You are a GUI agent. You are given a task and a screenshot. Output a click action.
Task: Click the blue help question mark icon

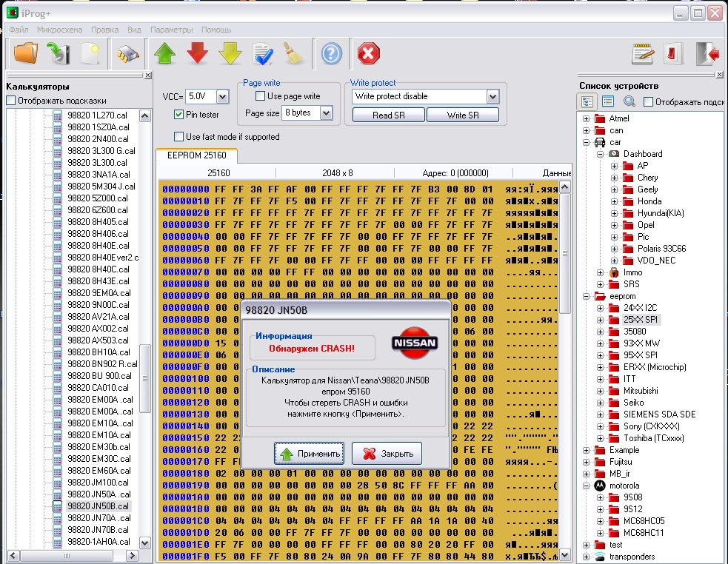point(332,53)
